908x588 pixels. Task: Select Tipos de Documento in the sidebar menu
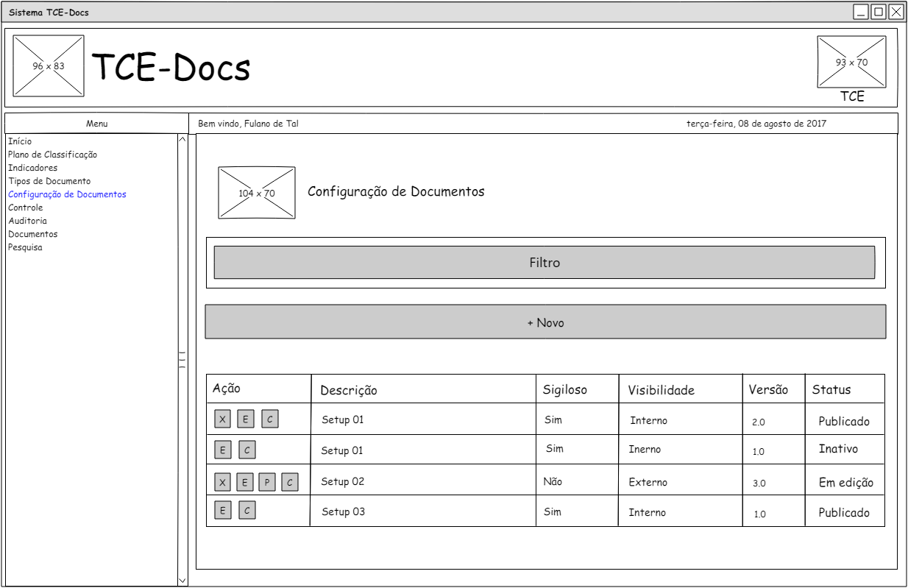coord(49,181)
